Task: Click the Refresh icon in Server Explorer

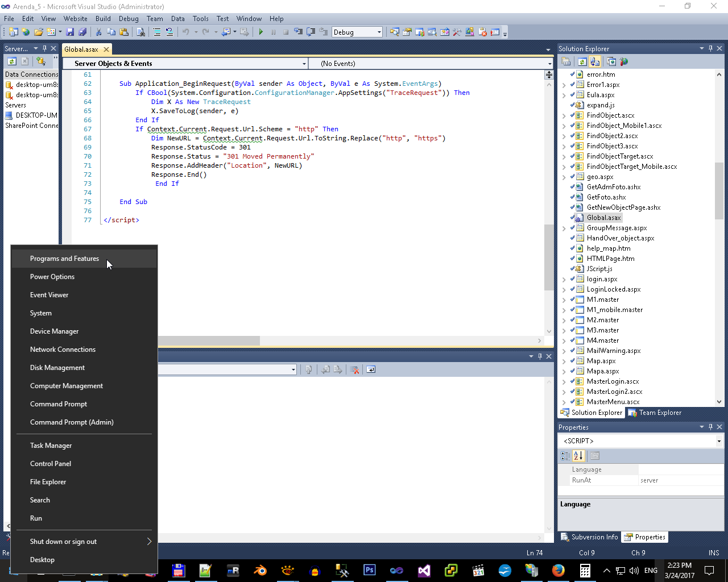Action: click(11, 61)
